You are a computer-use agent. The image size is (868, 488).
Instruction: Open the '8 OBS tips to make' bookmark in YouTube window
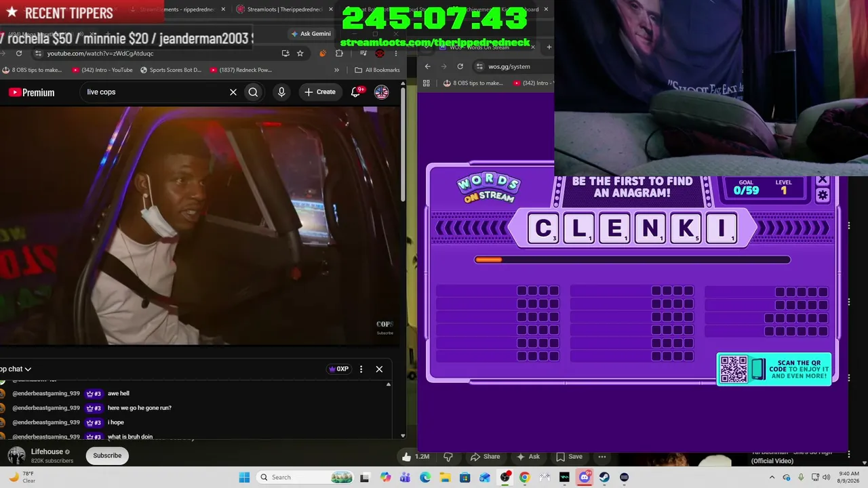(32, 70)
